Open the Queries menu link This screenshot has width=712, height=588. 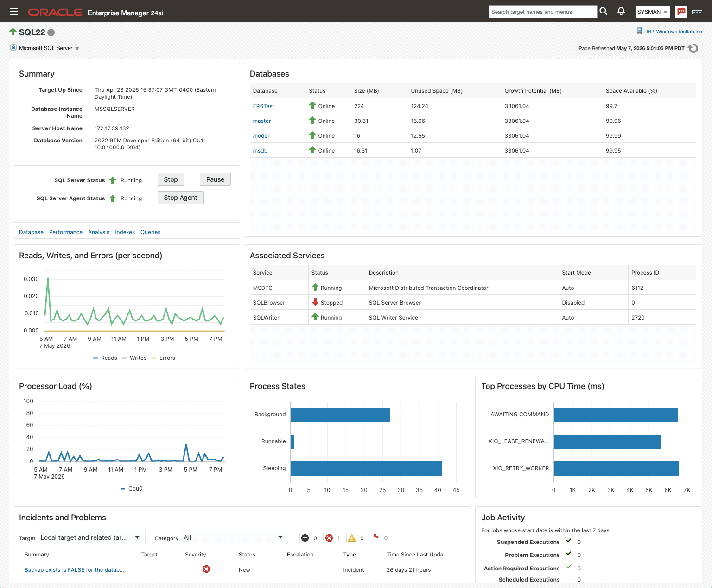coord(151,232)
